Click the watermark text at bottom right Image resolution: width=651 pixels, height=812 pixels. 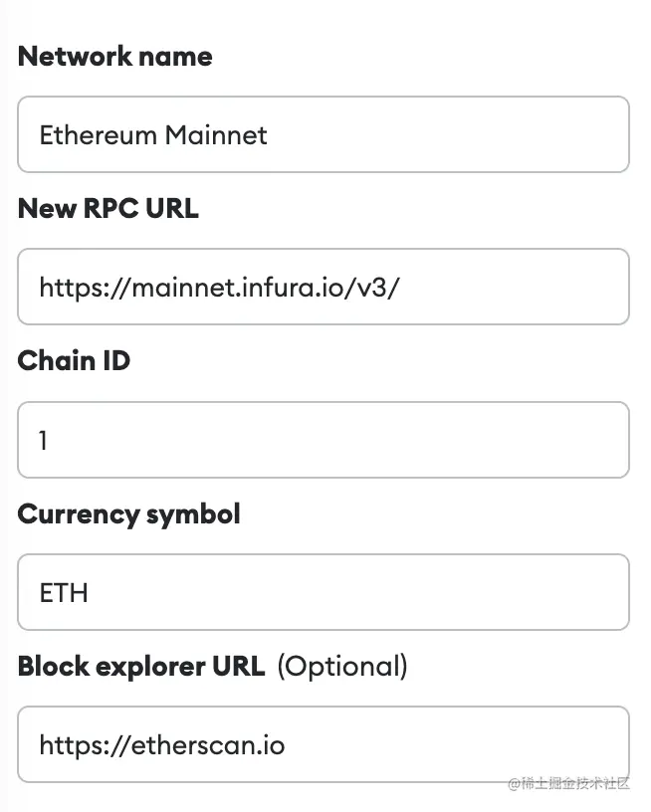pos(568,784)
